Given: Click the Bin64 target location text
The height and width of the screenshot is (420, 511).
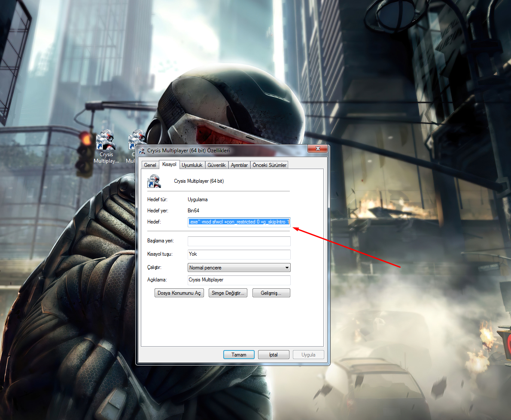Looking at the screenshot, I should coord(193,211).
